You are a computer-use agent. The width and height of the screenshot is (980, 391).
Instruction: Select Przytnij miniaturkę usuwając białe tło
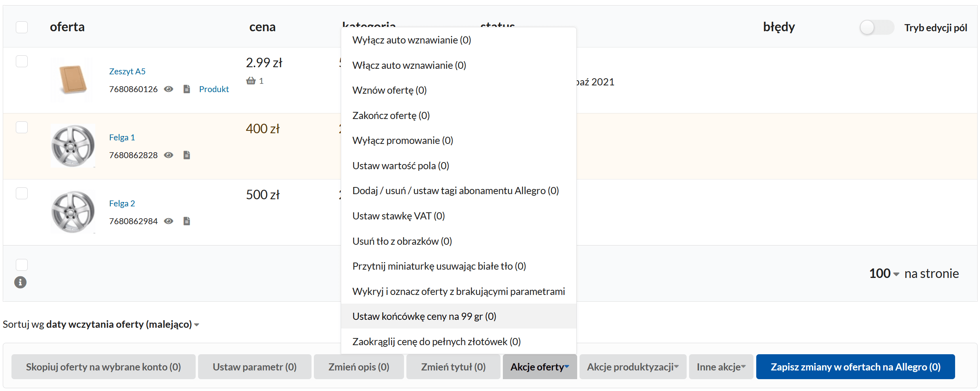[x=459, y=266]
